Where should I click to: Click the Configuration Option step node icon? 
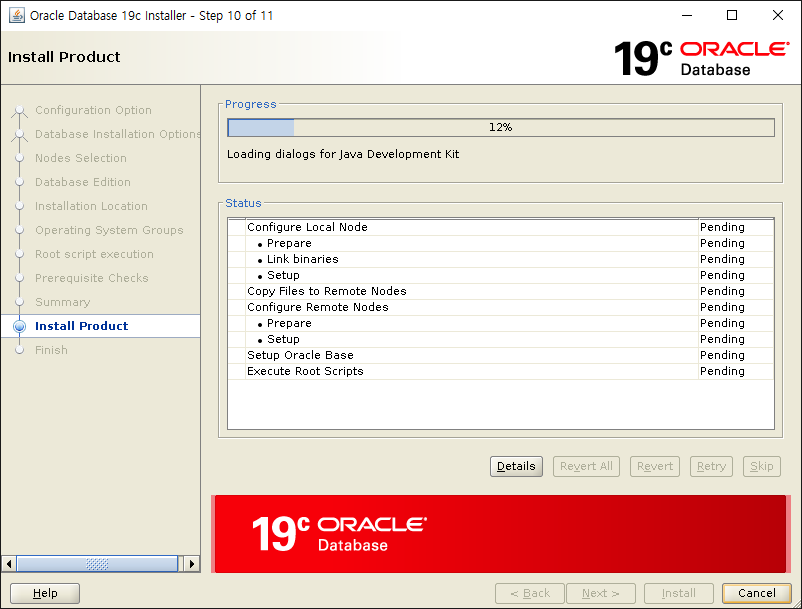(19, 110)
